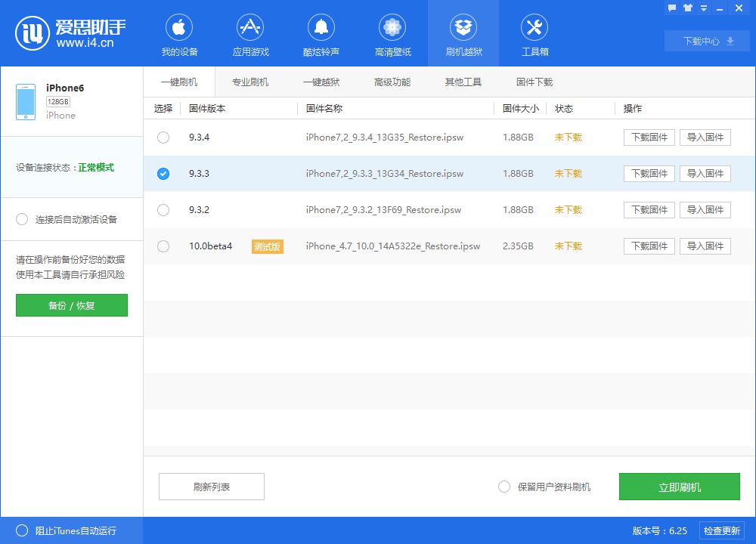Open the 我的设备 (My Device) section
756x544 pixels.
click(178, 34)
